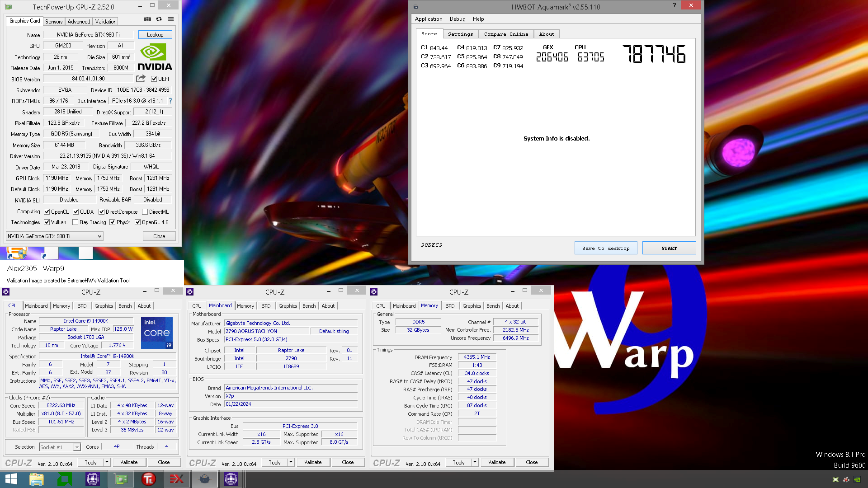Open the Aquamark Help menu

pyautogui.click(x=478, y=19)
